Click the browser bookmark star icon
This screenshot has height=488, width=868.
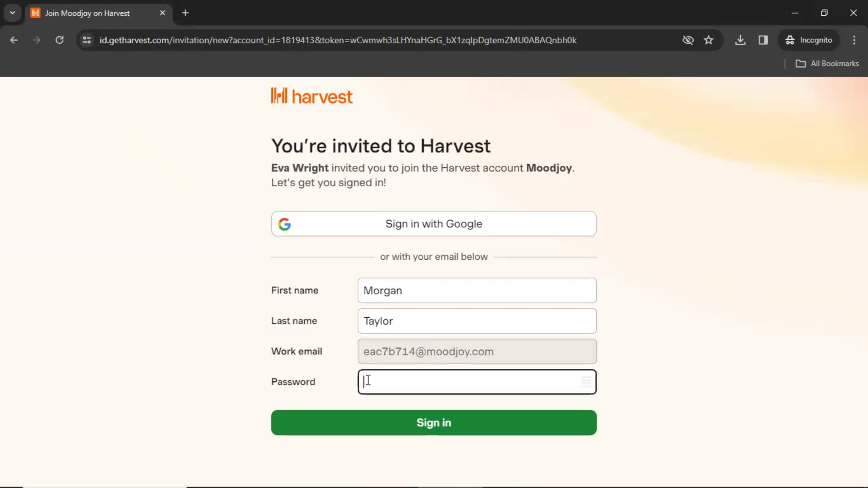709,40
